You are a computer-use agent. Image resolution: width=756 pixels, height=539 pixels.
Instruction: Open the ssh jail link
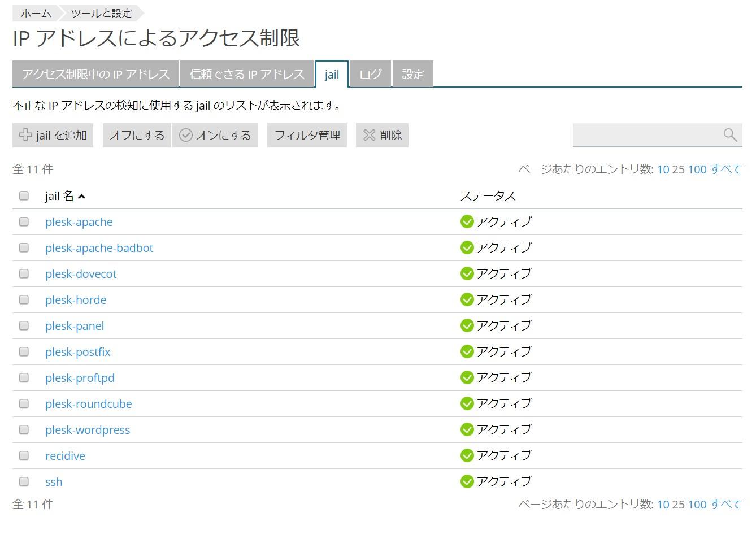click(x=54, y=482)
